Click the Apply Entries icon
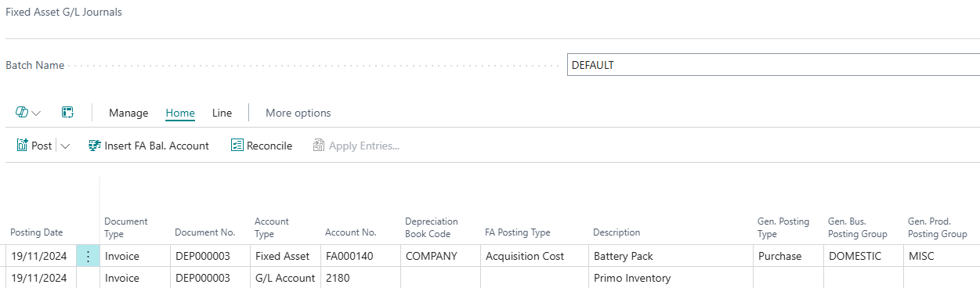The image size is (980, 288). pos(319,146)
